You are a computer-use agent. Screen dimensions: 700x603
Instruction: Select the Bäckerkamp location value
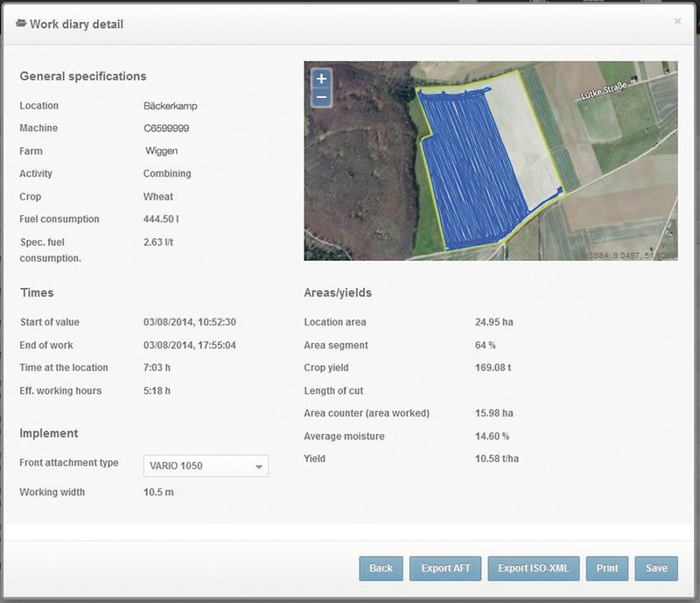[171, 106]
